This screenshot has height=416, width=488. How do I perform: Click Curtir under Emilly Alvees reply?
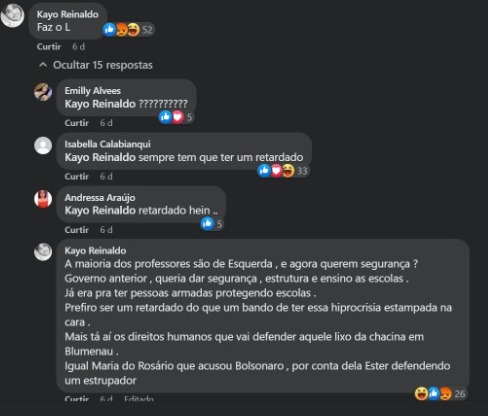pyautogui.click(x=77, y=123)
